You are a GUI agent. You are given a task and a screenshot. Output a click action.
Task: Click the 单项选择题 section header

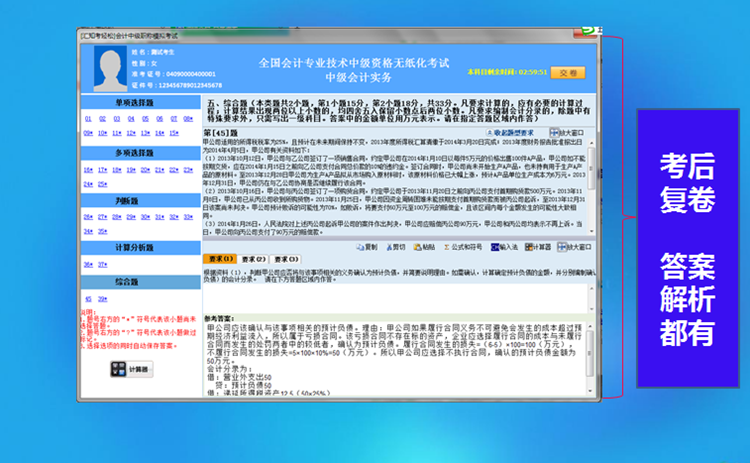140,102
